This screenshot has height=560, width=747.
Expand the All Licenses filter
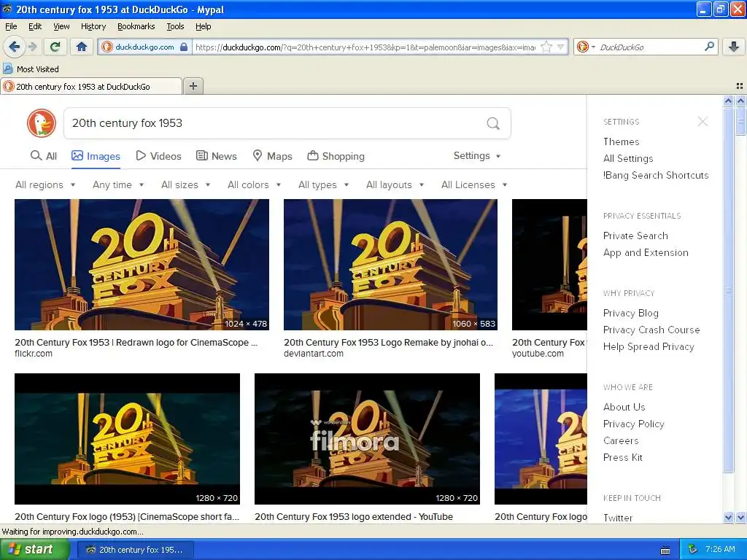click(474, 184)
